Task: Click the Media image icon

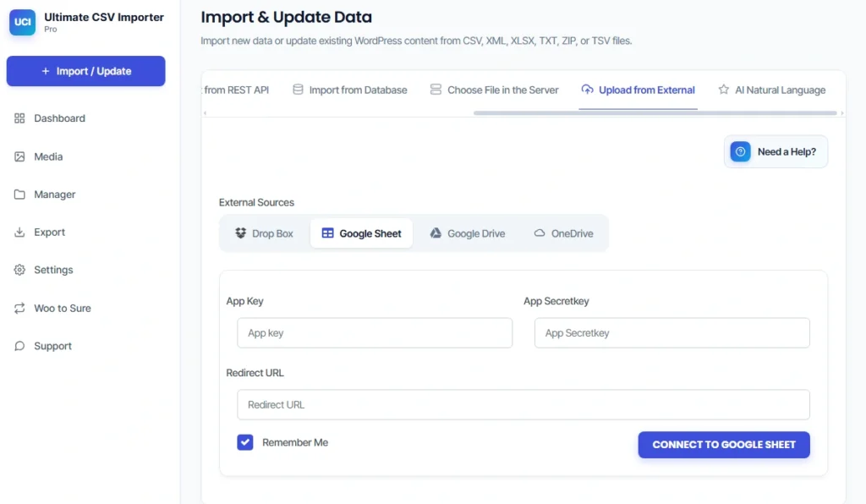Action: 19,156
